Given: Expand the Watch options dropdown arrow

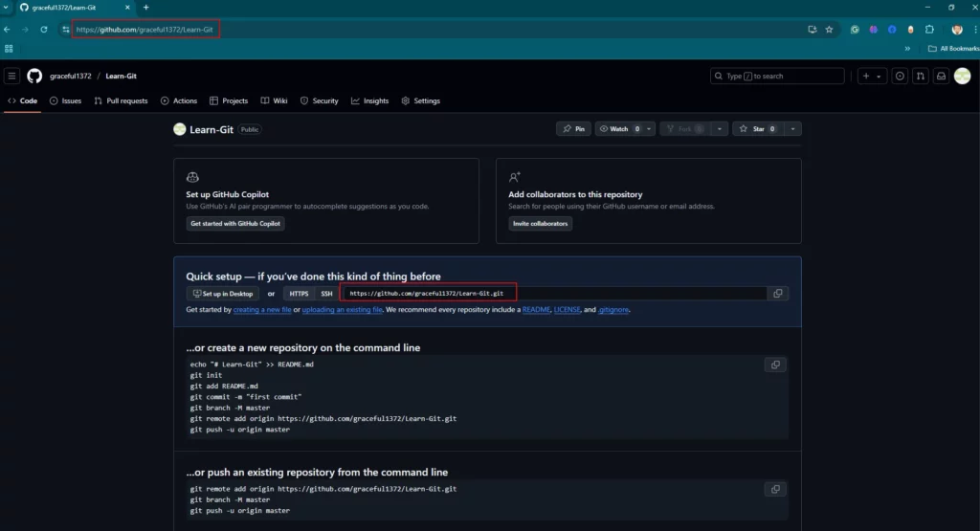Looking at the screenshot, I should pyautogui.click(x=649, y=129).
